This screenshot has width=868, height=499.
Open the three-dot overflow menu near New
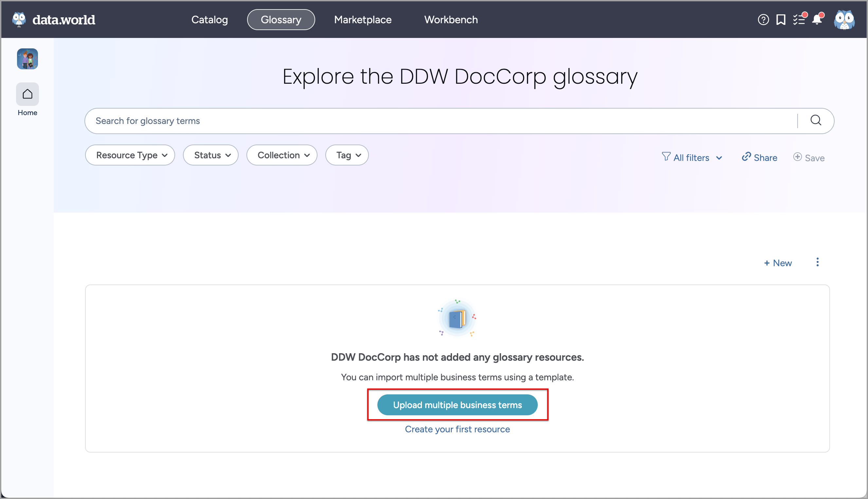click(x=817, y=262)
